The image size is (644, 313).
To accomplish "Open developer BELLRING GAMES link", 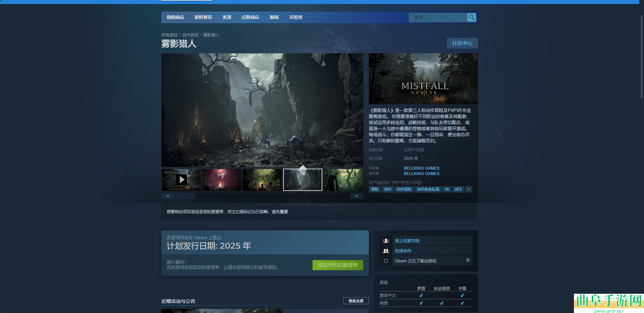I will (x=422, y=168).
